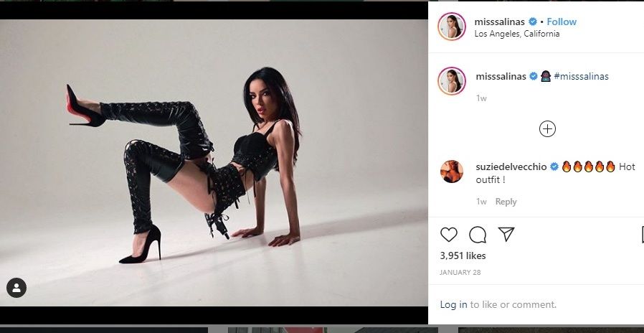Viewport: 644px width, 333px height.
Task: Follow the misssalinas account
Action: (x=562, y=22)
